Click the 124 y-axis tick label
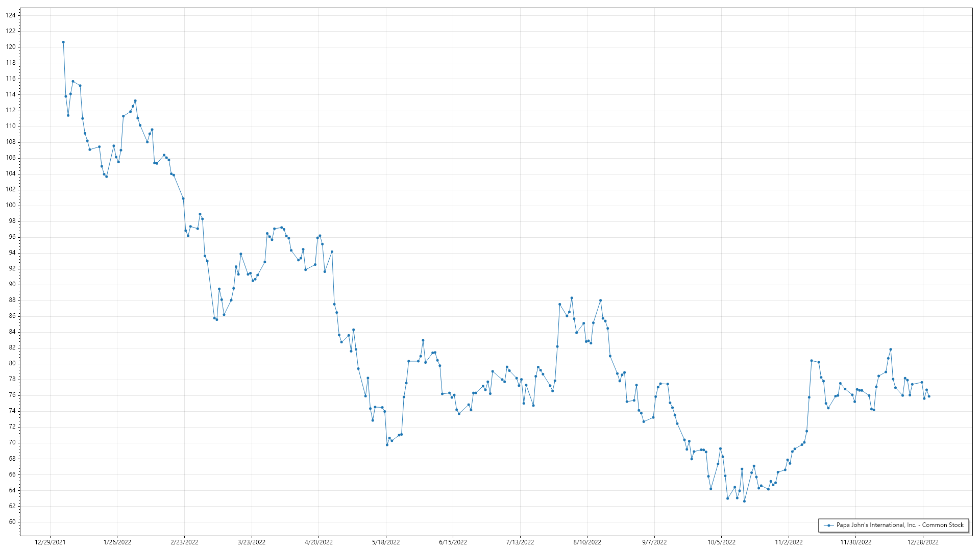The width and height of the screenshot is (980, 551). pyautogui.click(x=11, y=15)
